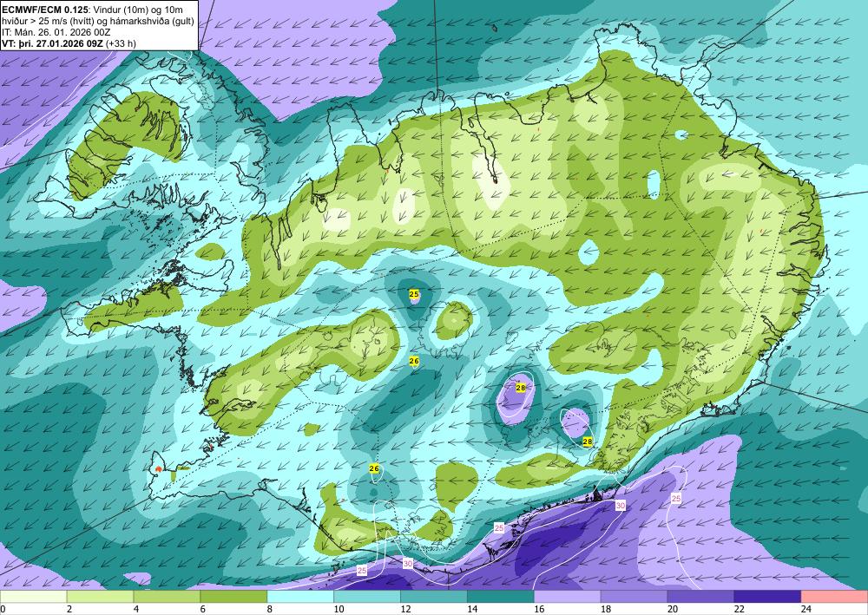Select the 'VT: þri. 27.01.2026 09Z' valid time
Image resolution: width=868 pixels, height=615 pixels.
click(52, 43)
